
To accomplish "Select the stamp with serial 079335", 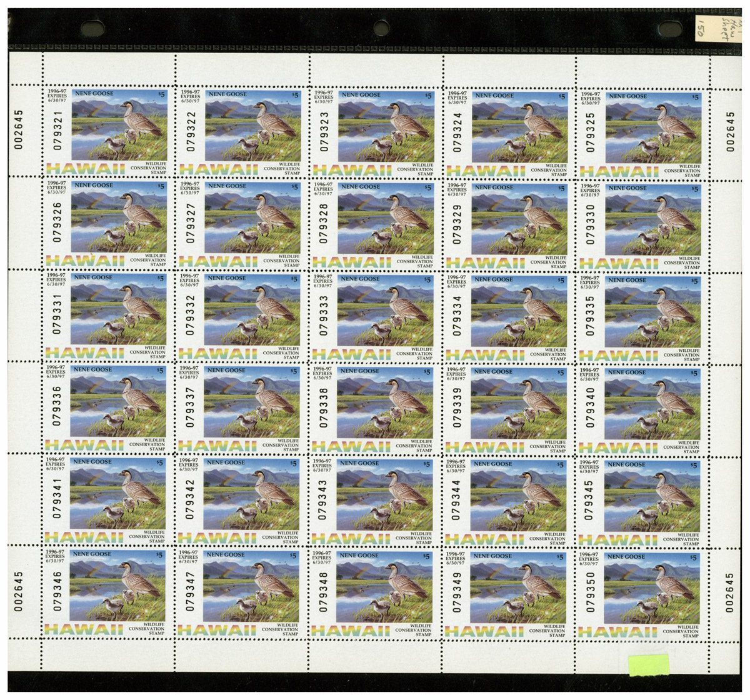I will pyautogui.click(x=642, y=319).
